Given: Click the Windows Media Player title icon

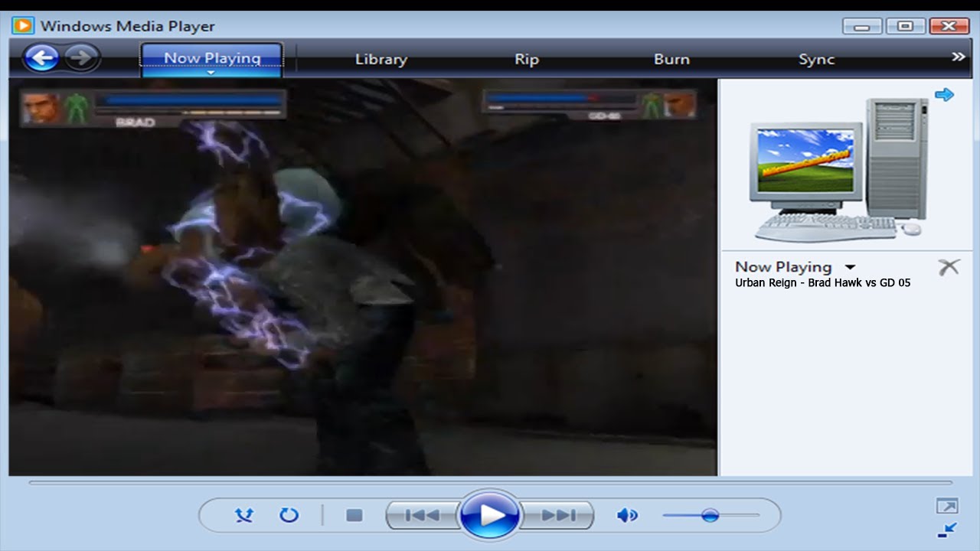Looking at the screenshot, I should 23,25.
